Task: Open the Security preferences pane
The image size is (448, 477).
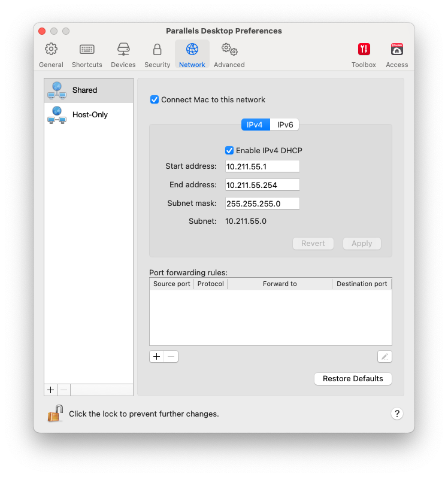Action: pos(157,54)
